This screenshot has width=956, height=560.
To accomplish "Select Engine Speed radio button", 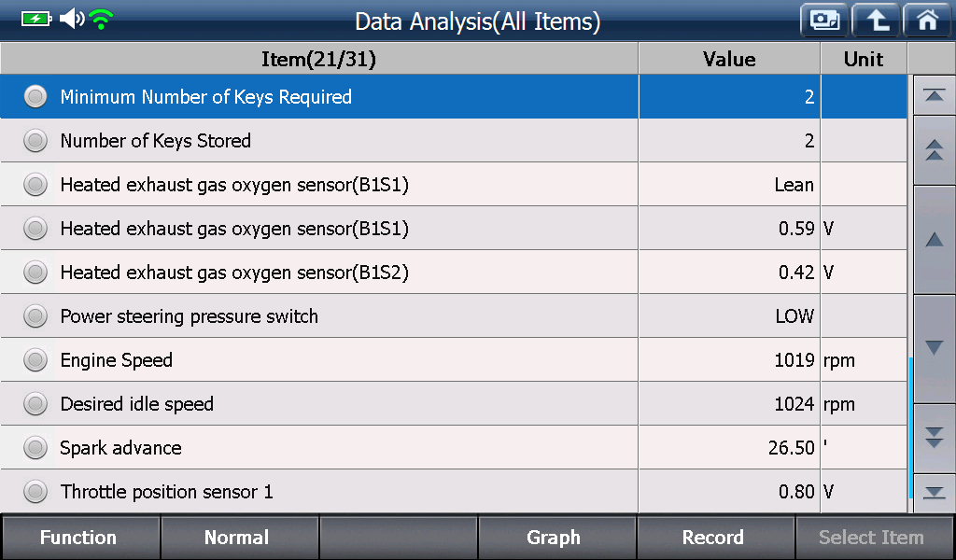I will (x=35, y=360).
